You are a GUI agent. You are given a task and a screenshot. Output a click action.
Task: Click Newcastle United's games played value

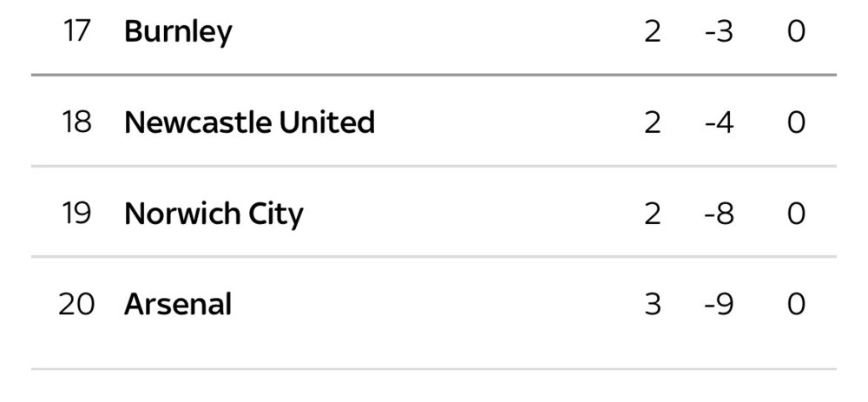(x=653, y=122)
